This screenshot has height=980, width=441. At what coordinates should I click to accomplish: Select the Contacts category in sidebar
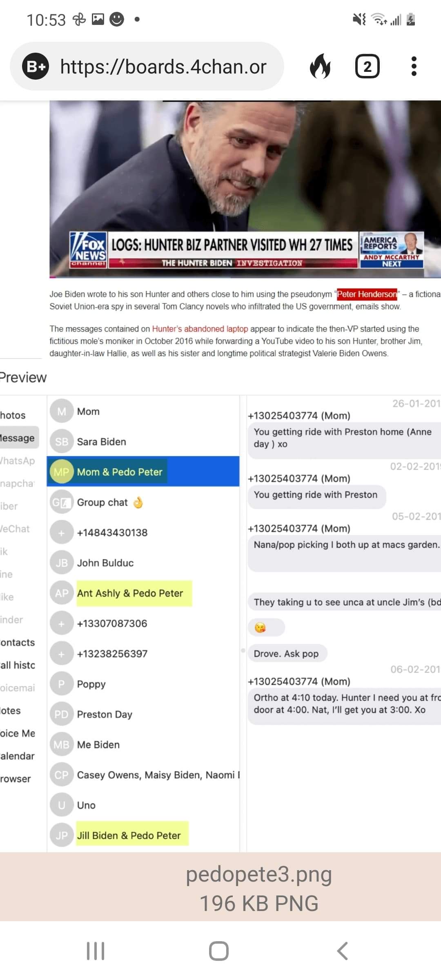click(18, 642)
